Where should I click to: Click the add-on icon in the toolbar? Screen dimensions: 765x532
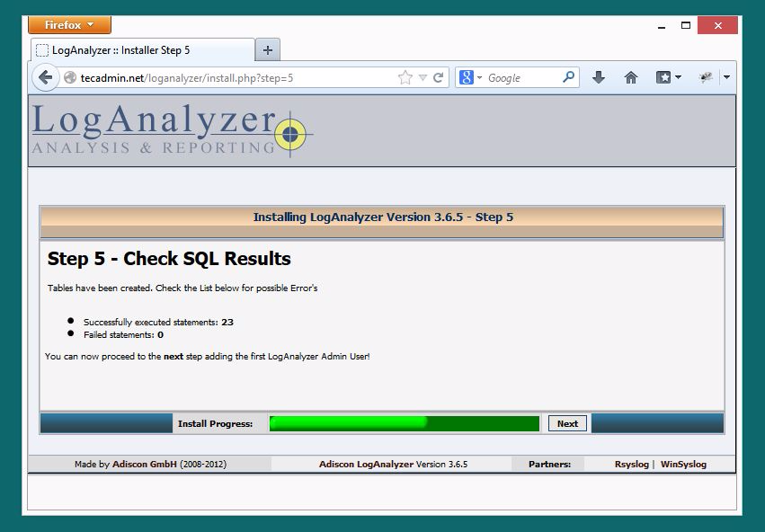pos(706,77)
